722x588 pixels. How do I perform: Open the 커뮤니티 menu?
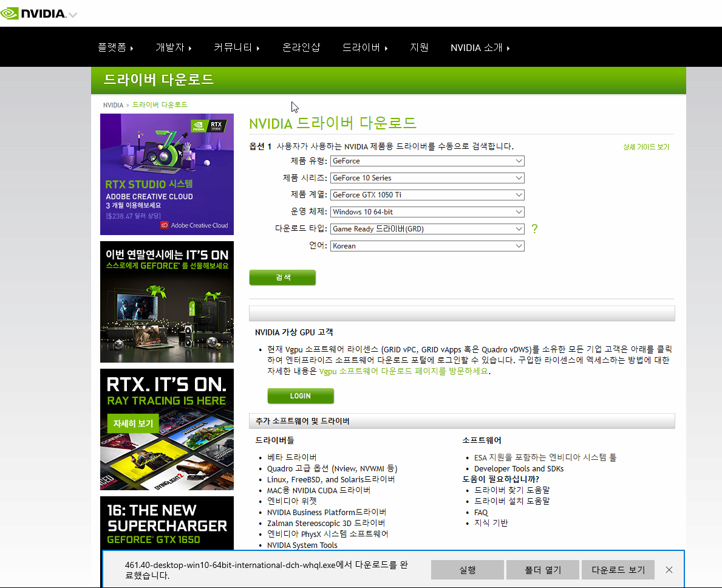237,47
